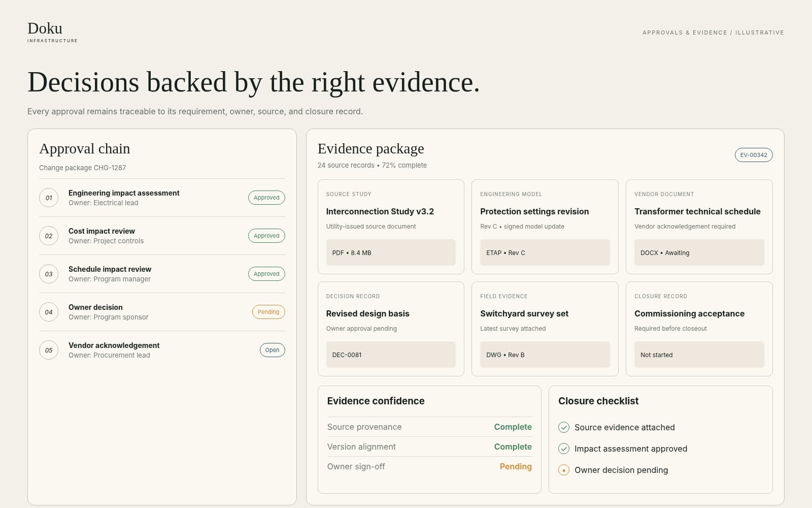The image size is (812, 508).
Task: Click the Schedule impact review title
Action: (110, 269)
